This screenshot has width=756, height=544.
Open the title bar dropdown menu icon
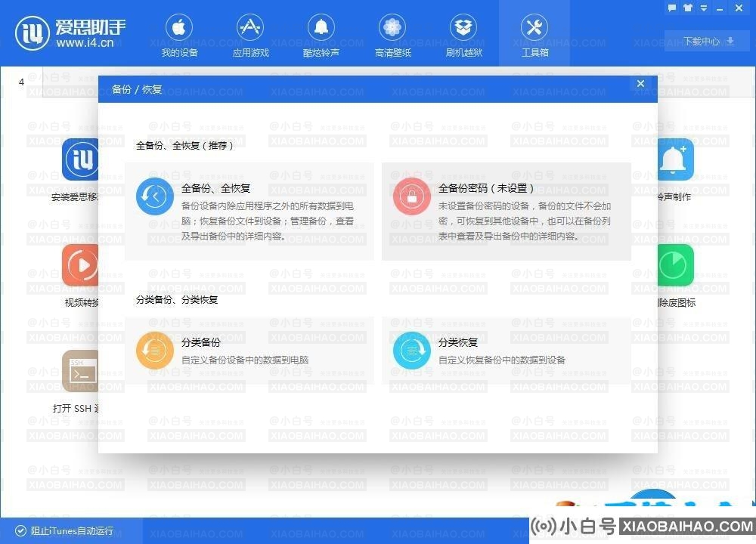[x=703, y=8]
